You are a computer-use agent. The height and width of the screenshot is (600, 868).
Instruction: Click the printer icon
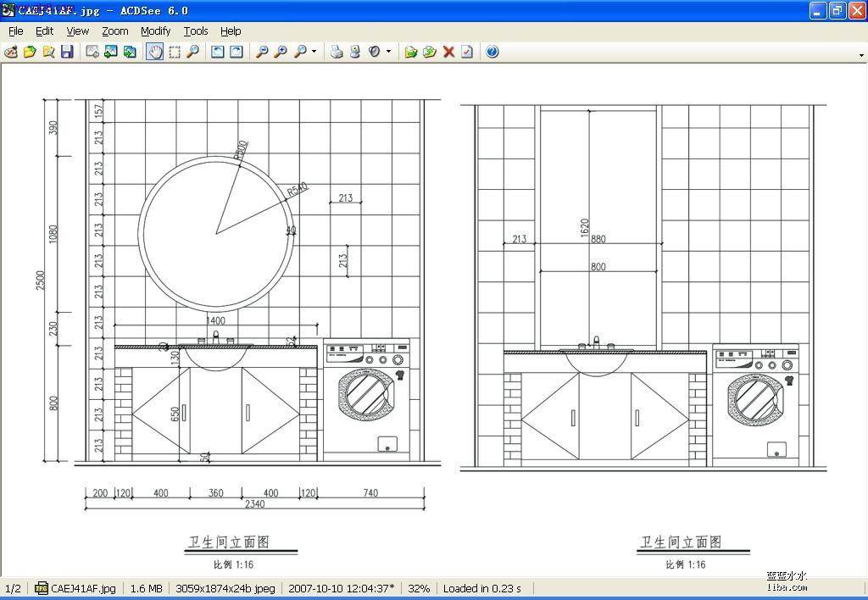pos(337,52)
